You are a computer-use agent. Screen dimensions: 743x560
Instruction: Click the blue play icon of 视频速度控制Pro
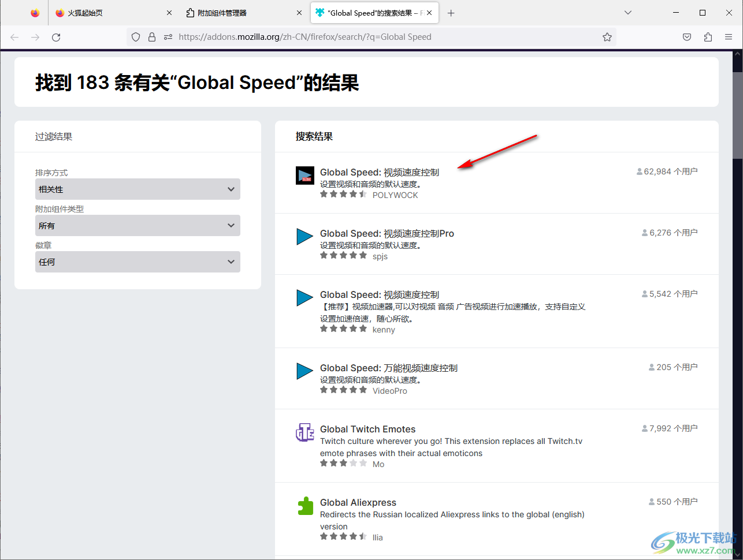305,237
